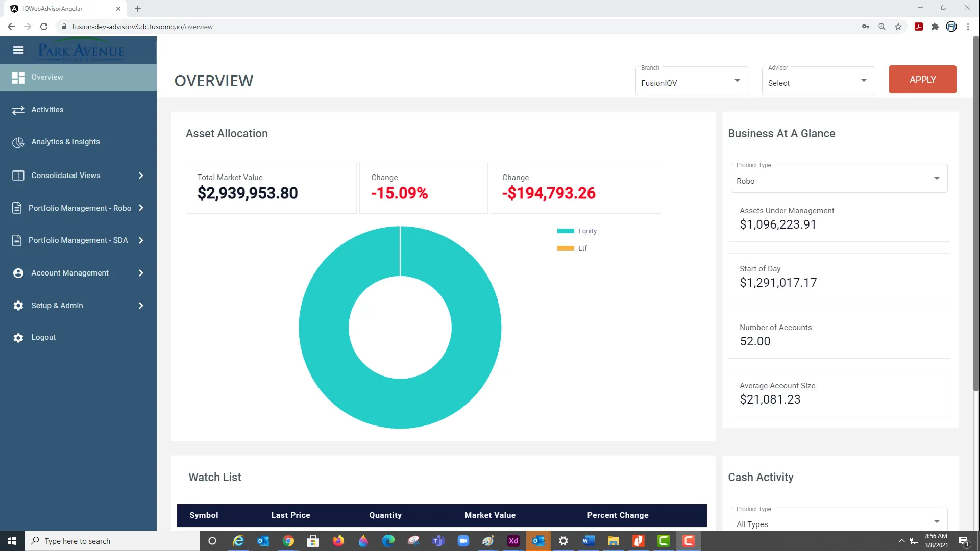Image resolution: width=980 pixels, height=551 pixels.
Task: Toggle the Equity legend swatch
Action: 566,231
